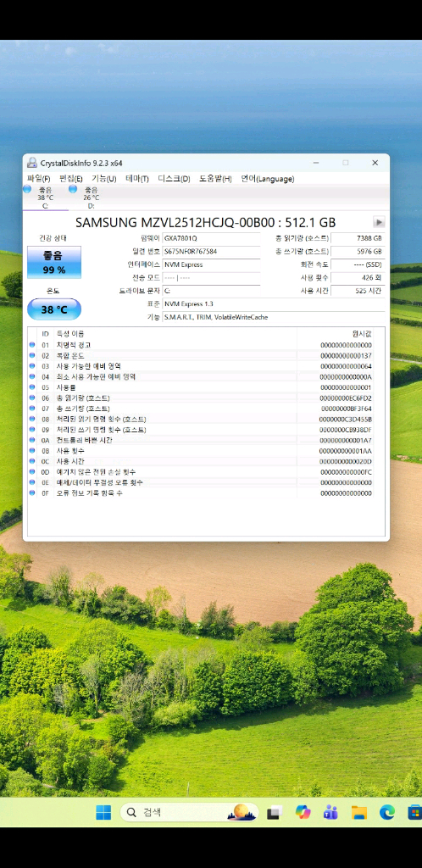Click the blue status orb for disk D:
The width and height of the screenshot is (422, 868).
click(73, 189)
